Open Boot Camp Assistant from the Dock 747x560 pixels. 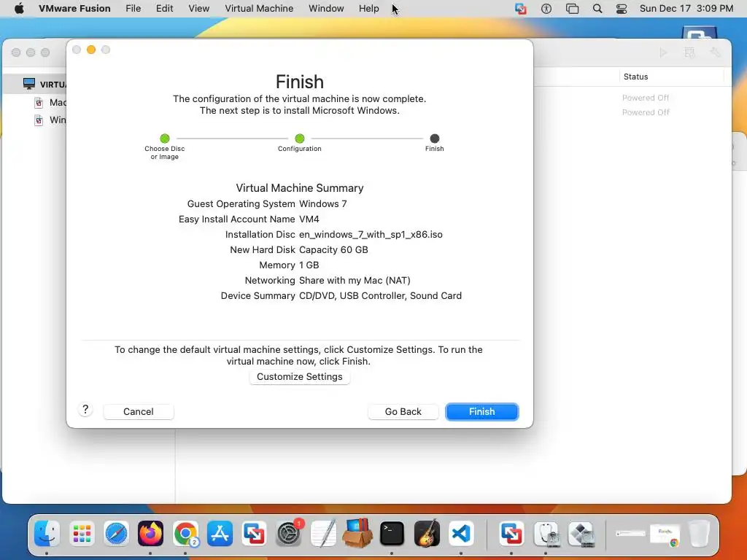[581, 533]
